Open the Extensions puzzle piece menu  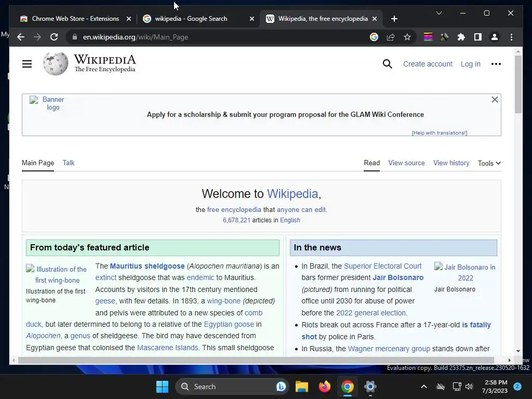click(x=461, y=37)
